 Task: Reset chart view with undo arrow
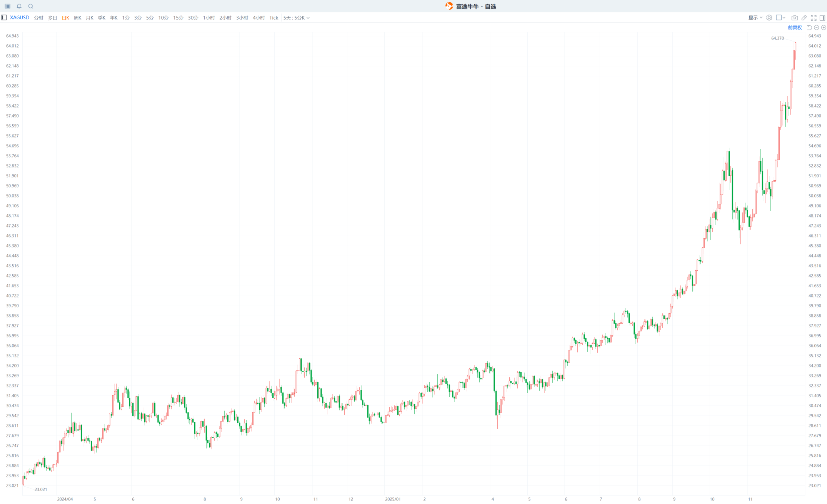(x=809, y=28)
